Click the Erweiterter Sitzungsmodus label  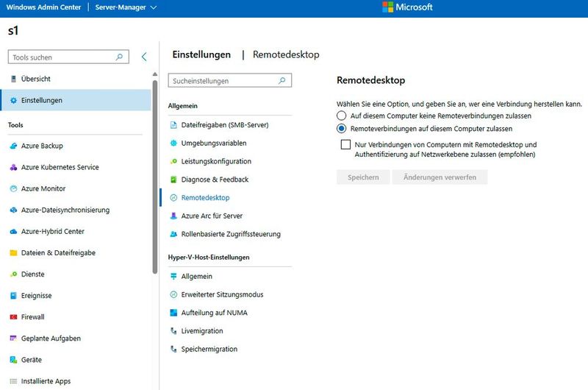click(x=223, y=294)
